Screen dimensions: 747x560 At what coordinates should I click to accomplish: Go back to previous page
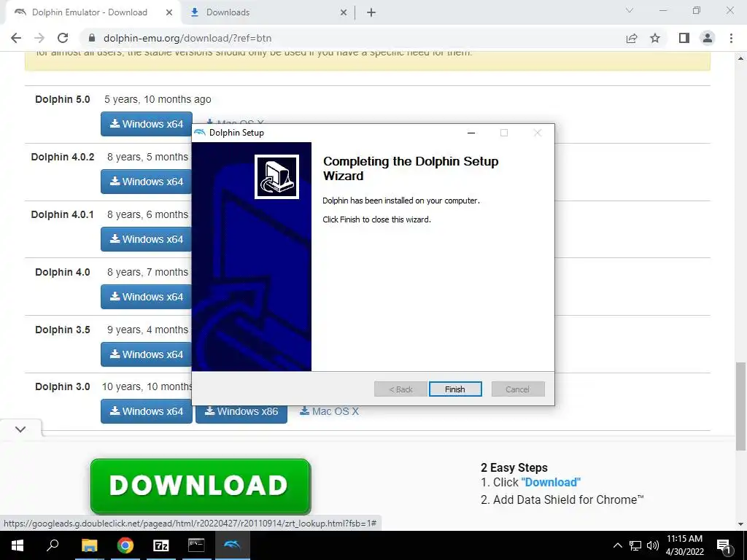pyautogui.click(x=16, y=38)
